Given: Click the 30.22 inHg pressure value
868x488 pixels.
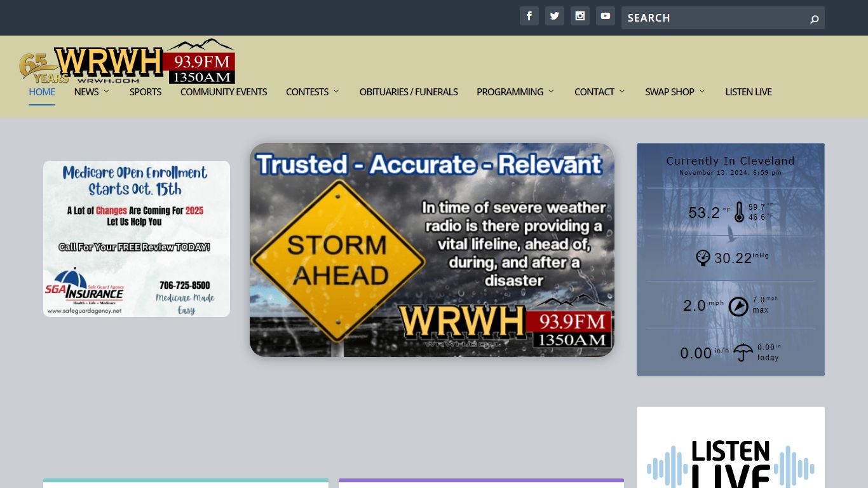Looking at the screenshot, I should pos(742,257).
